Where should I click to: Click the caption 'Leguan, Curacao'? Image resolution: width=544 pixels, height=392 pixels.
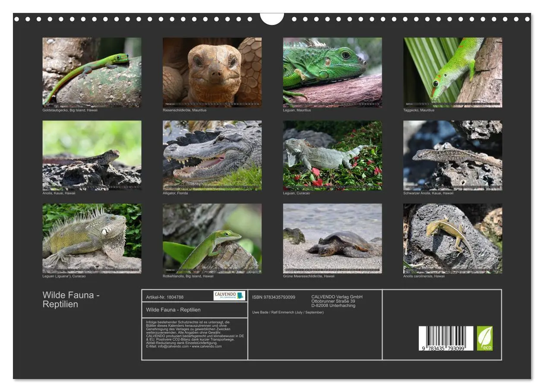[x=297, y=193]
